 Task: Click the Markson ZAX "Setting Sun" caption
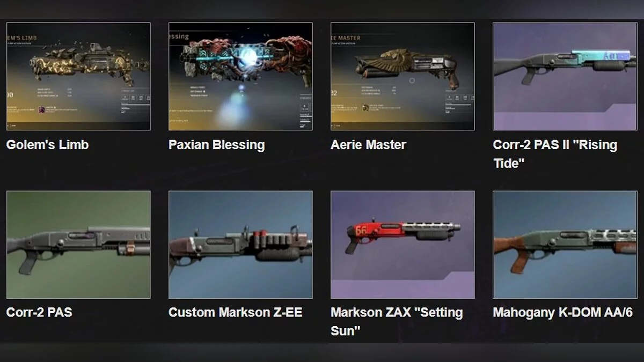click(x=397, y=322)
